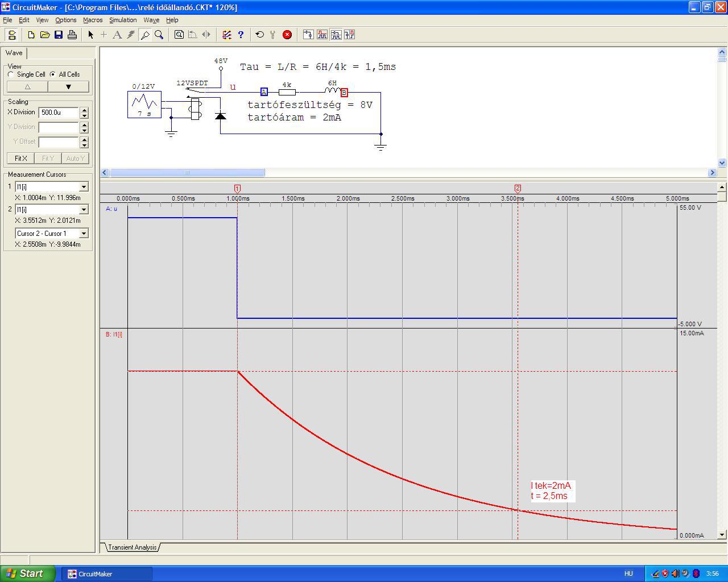Stop the simulation with the red button
The width and height of the screenshot is (728, 582).
287,35
